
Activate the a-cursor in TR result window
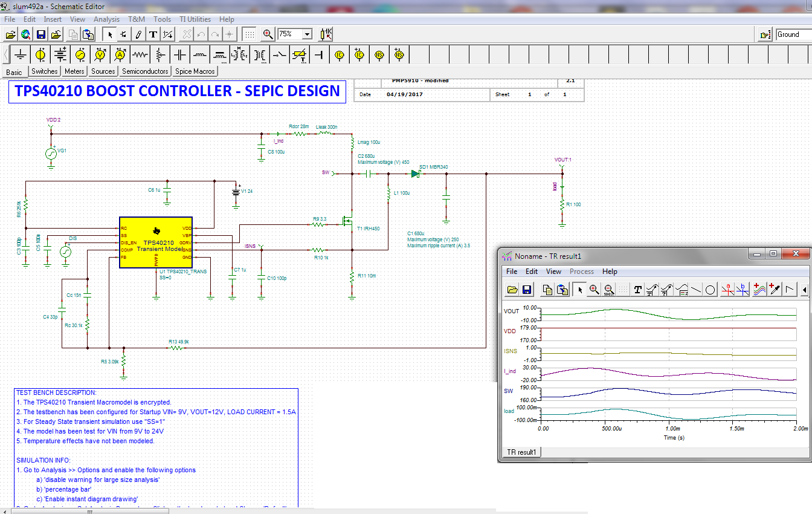(726, 290)
